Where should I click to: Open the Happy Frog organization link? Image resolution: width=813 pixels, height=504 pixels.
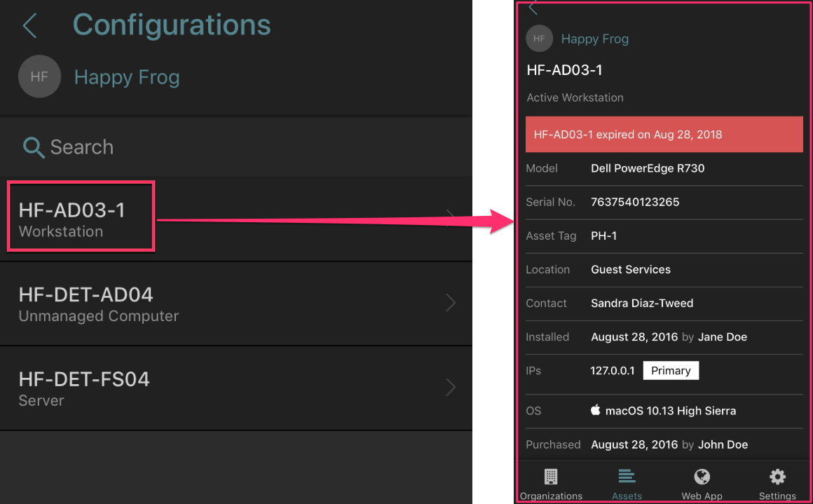tap(127, 77)
